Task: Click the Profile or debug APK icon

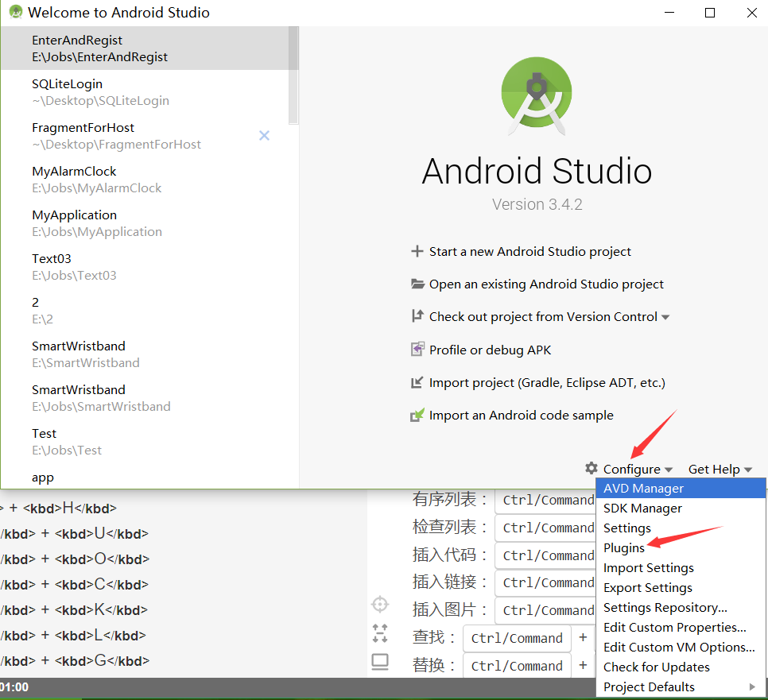Action: pos(417,349)
